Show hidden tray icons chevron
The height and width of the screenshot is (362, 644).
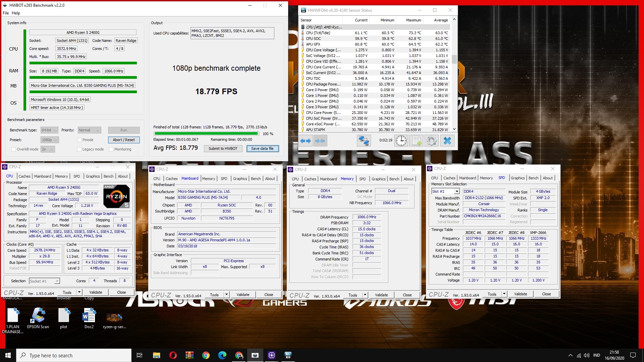(x=570, y=355)
